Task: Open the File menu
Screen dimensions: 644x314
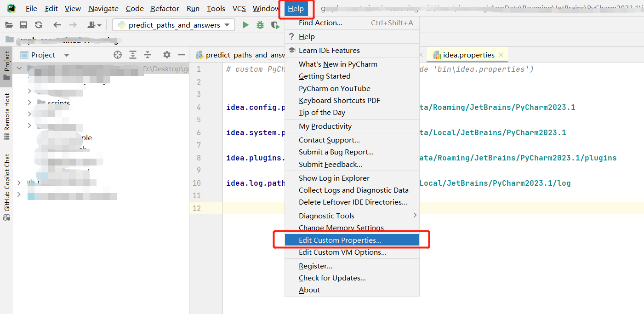Action: [31, 8]
